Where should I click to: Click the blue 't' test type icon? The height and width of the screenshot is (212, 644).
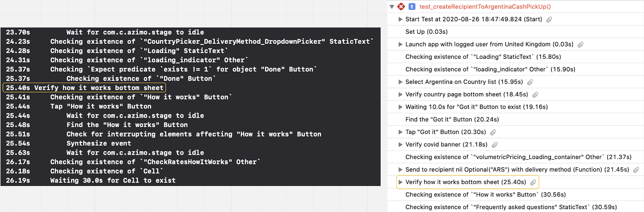pyautogui.click(x=412, y=6)
